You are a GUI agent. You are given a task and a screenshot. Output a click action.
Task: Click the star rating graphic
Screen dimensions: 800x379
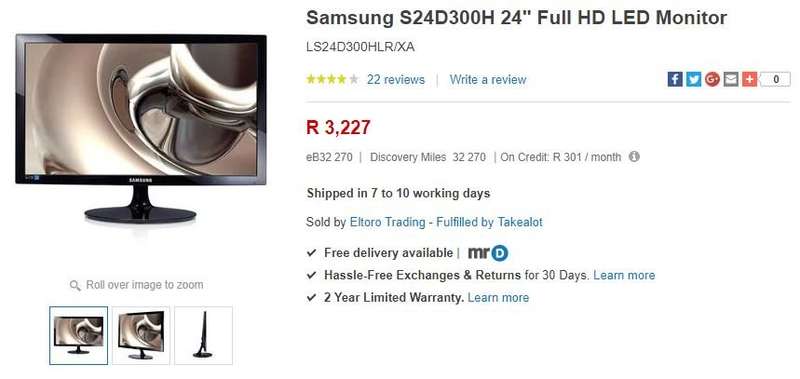click(333, 80)
